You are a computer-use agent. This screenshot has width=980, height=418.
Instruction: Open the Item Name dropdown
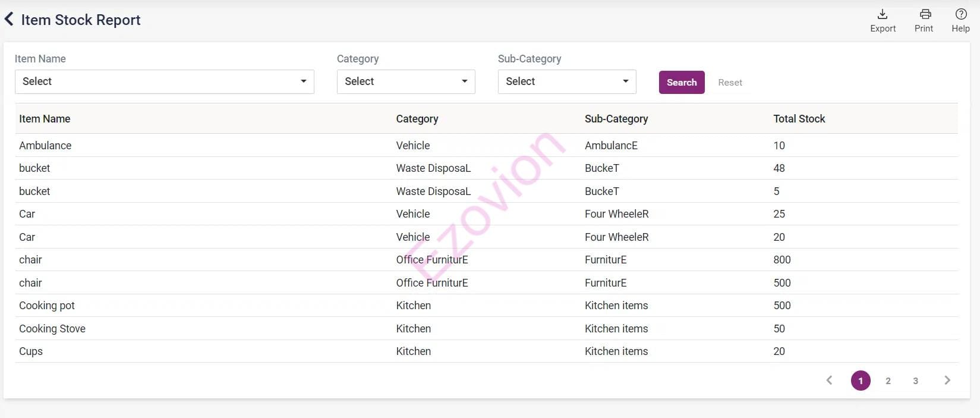[164, 81]
